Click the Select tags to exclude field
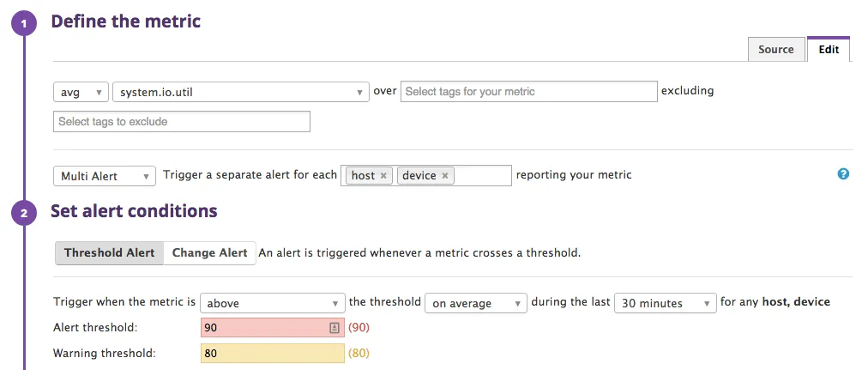Screen dimensions: 868x370 181,122
